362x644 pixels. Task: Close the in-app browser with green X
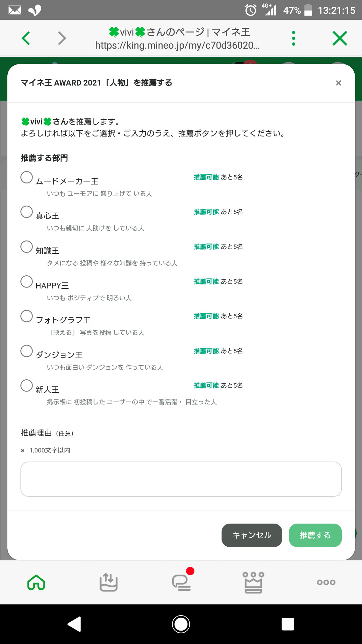coord(340,38)
